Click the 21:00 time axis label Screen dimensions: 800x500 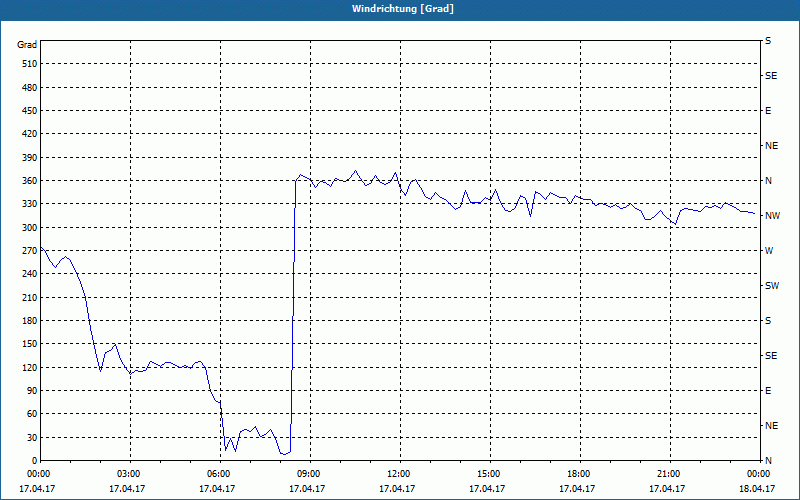670,473
